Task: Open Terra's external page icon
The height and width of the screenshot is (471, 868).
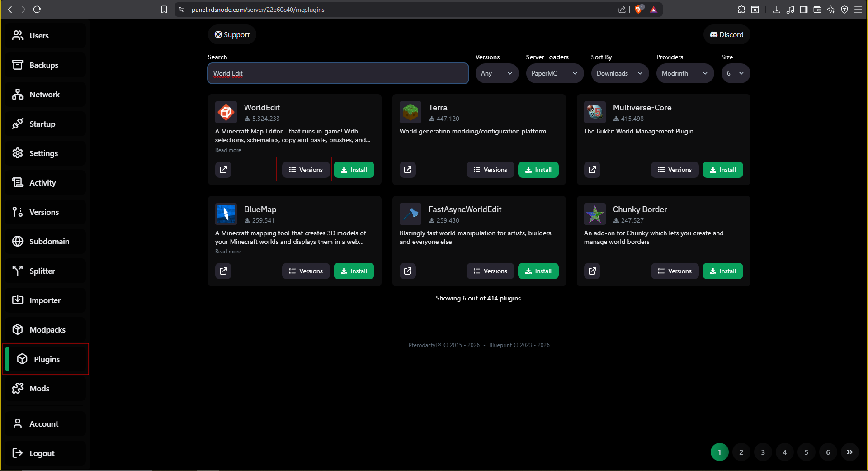Action: coord(407,170)
